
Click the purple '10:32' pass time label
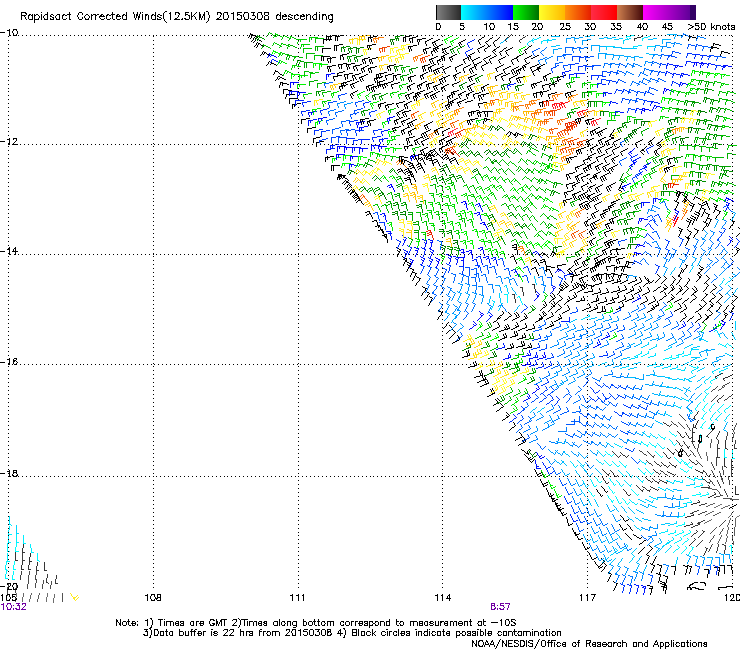tap(14, 607)
